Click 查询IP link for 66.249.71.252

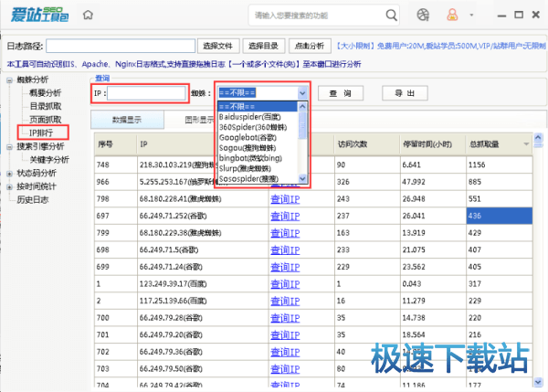pyautogui.click(x=285, y=217)
